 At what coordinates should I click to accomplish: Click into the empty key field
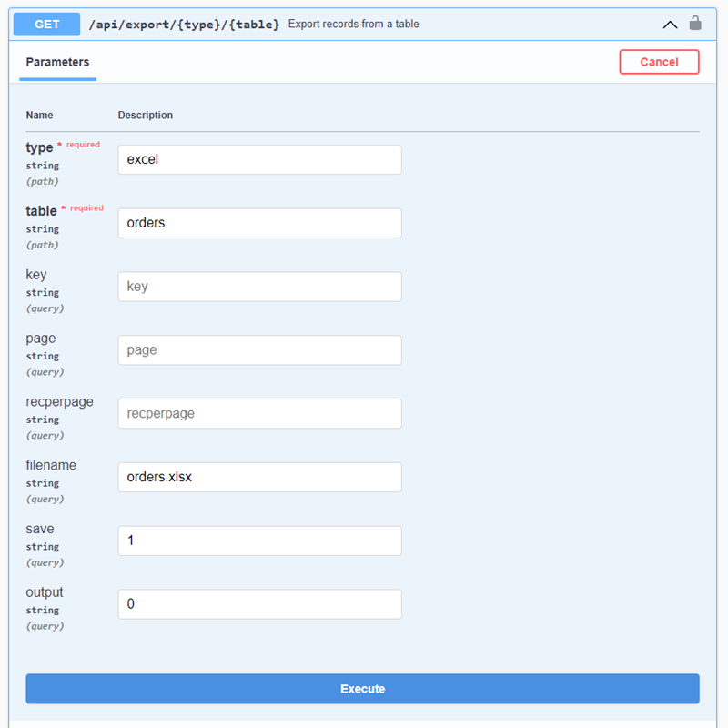(259, 287)
